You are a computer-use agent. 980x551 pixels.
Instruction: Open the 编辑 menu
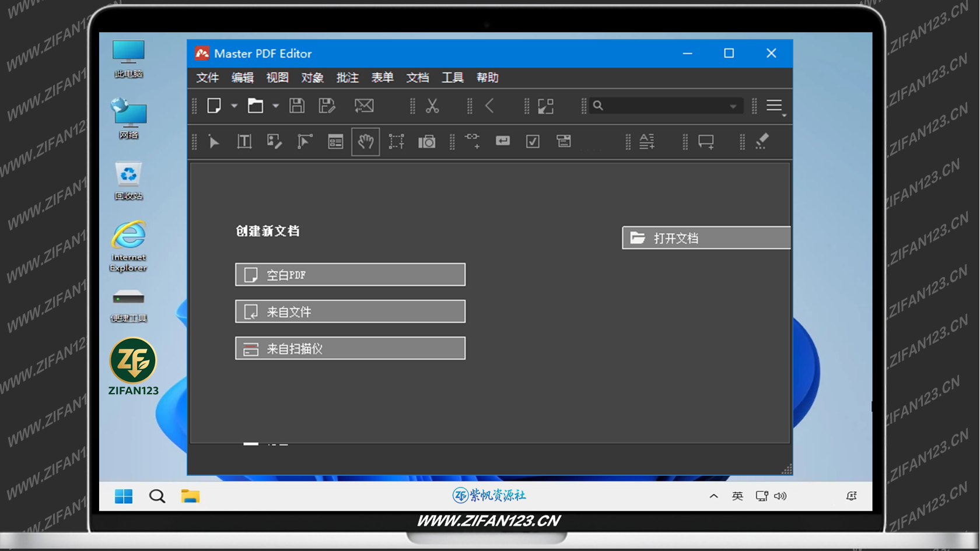243,78
